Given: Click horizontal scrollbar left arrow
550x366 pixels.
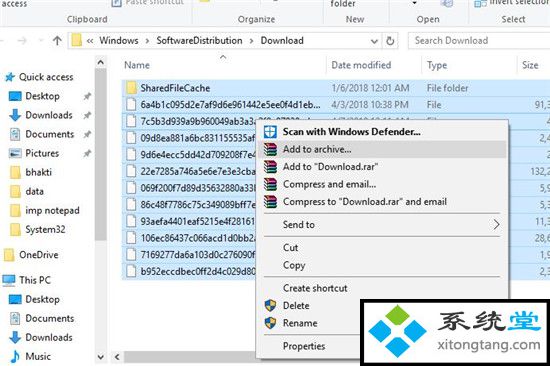Looking at the screenshot, I should point(117,357).
